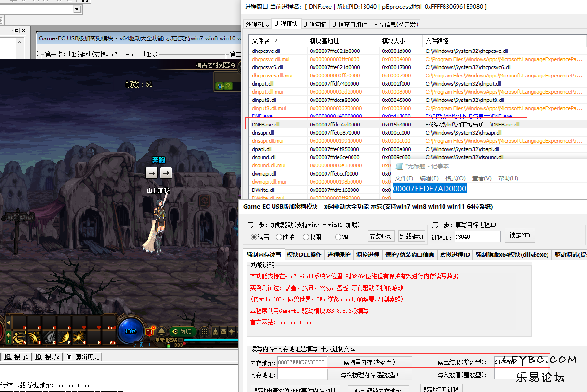Click the green person icon on minimap panel
This screenshot has height=392, width=587.
tap(220, 86)
